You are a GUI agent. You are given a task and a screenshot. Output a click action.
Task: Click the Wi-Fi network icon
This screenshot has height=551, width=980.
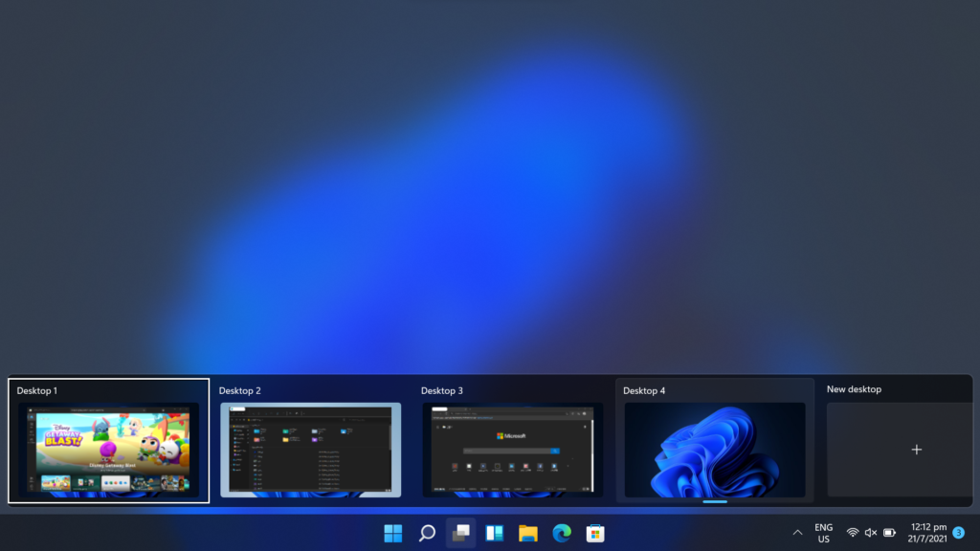tap(853, 533)
